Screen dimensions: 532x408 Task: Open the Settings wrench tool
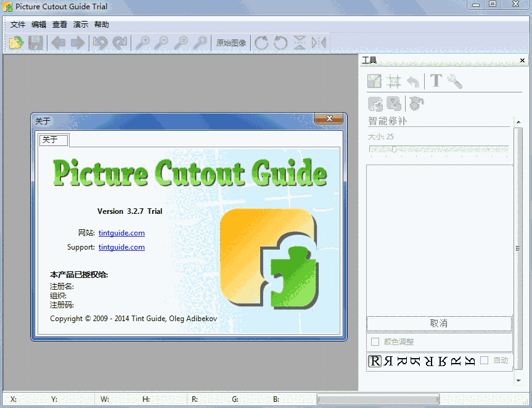click(454, 81)
